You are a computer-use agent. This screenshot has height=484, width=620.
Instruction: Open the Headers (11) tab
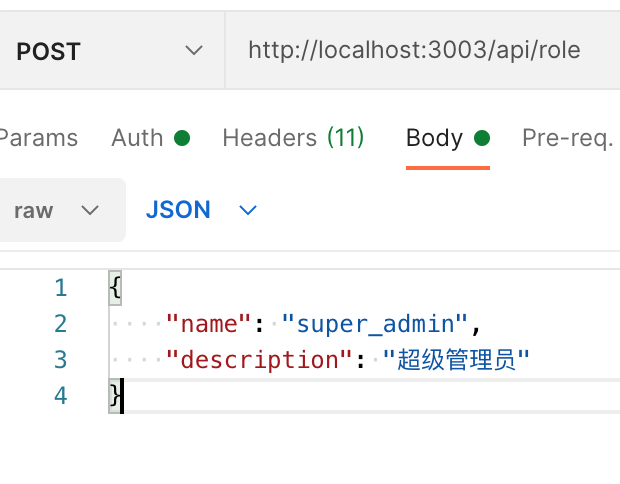tap(293, 138)
